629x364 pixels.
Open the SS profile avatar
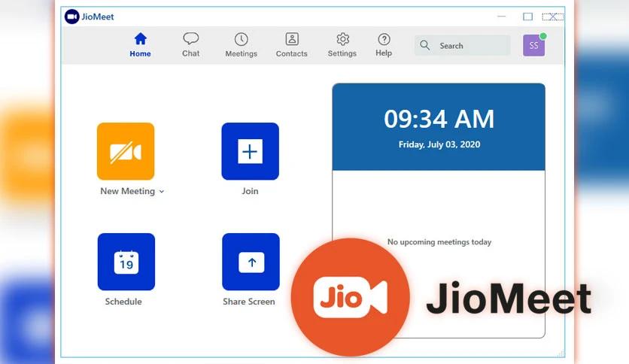(x=534, y=45)
